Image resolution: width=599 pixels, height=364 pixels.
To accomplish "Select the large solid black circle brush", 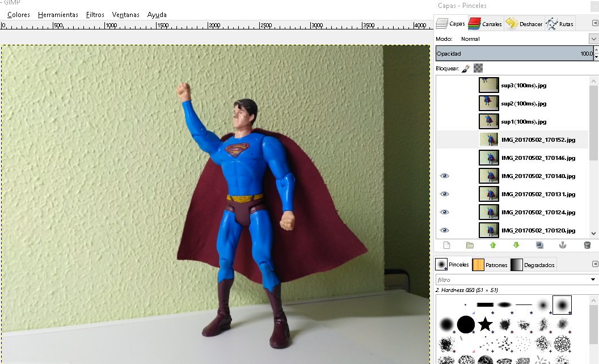I will pos(466,324).
